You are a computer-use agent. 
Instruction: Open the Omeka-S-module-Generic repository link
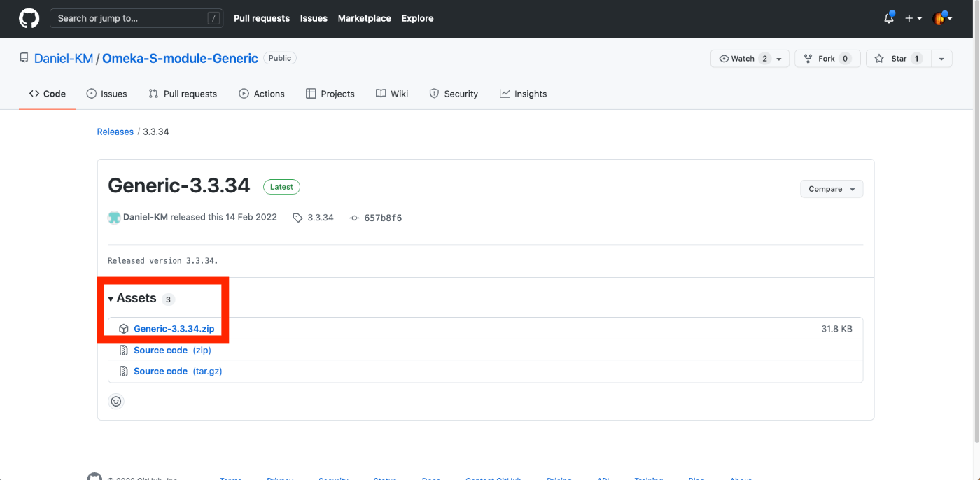[x=180, y=59]
